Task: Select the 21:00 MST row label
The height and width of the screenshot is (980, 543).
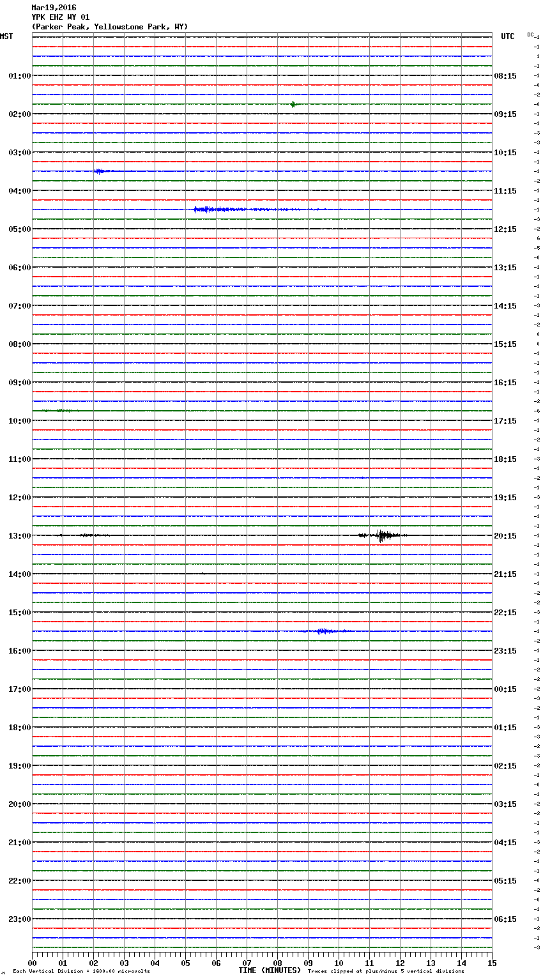Action: (x=20, y=843)
